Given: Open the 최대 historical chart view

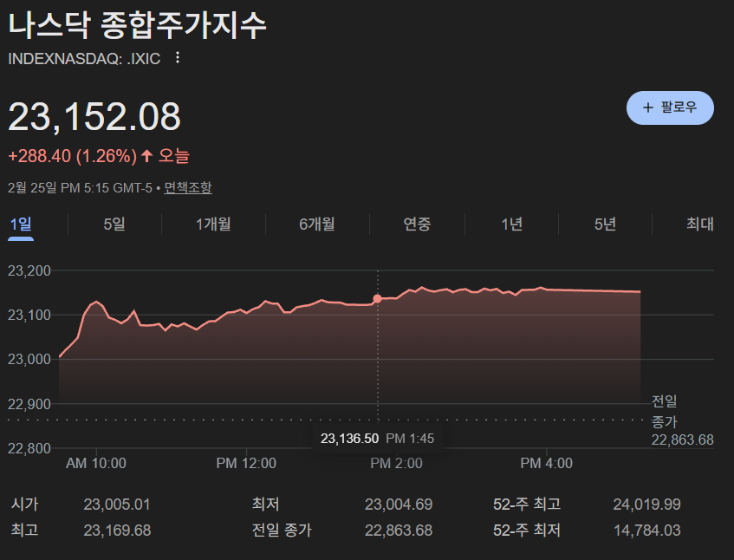Looking at the screenshot, I should click(x=698, y=223).
